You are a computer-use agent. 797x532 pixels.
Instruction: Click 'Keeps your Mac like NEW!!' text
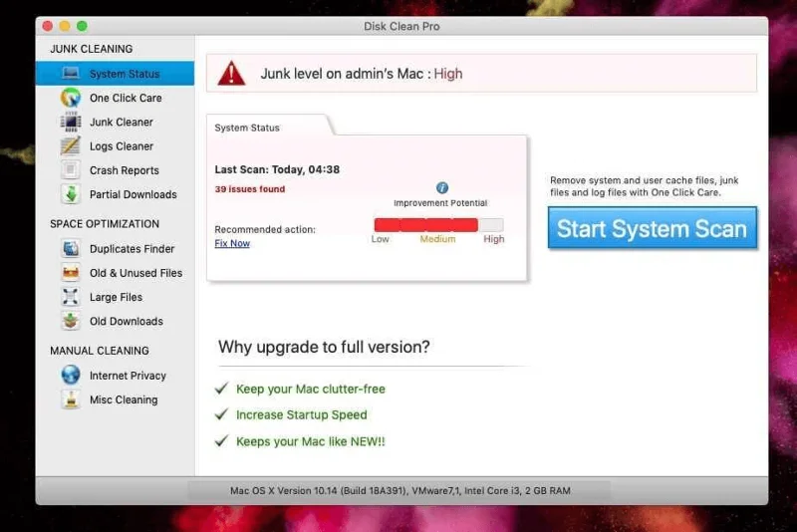[311, 441]
